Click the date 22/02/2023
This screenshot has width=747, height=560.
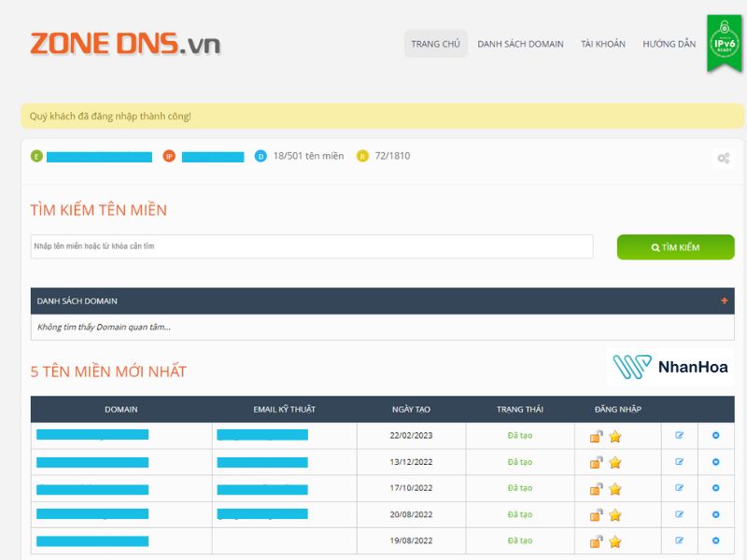coord(411,435)
